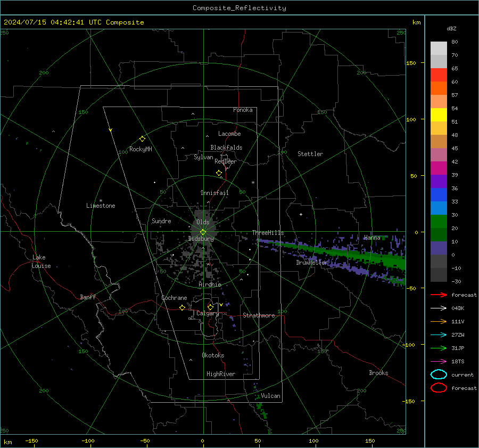This screenshot has width=479, height=448.
Task: Click the Ponoka town label
Action: click(243, 110)
